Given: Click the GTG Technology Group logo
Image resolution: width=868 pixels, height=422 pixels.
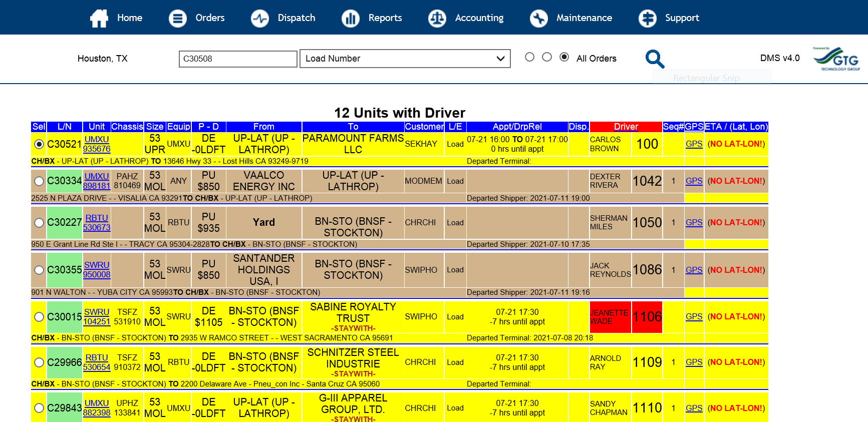Looking at the screenshot, I should click(x=836, y=59).
